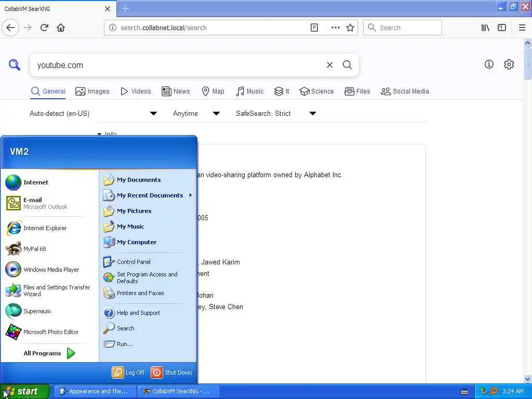The height and width of the screenshot is (399, 532).
Task: Switch to the Social Media tab
Action: point(405,91)
